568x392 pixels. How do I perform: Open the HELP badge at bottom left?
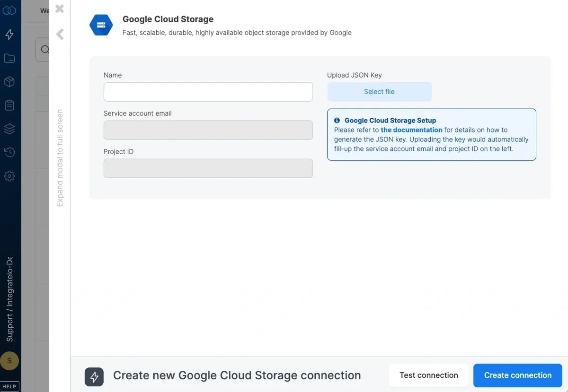coord(9,386)
